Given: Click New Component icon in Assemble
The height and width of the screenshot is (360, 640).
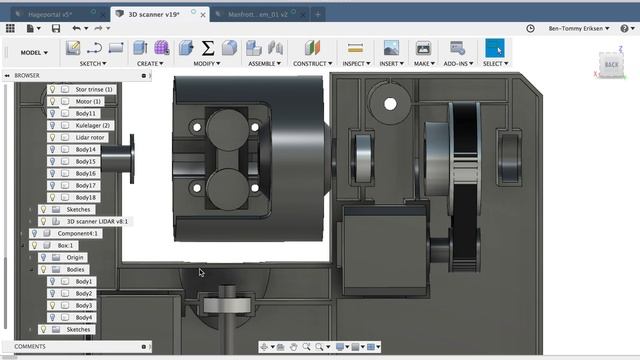Looking at the screenshot, I should coord(253,48).
